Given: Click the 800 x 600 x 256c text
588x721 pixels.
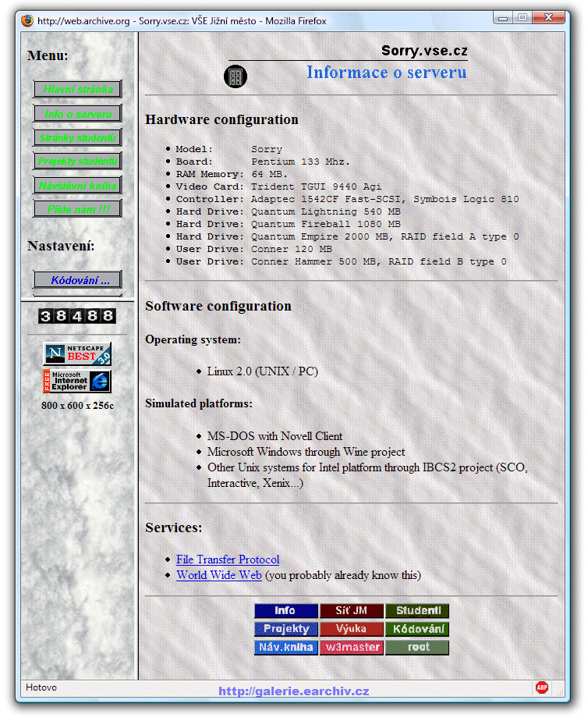Looking at the screenshot, I should click(x=77, y=406).
